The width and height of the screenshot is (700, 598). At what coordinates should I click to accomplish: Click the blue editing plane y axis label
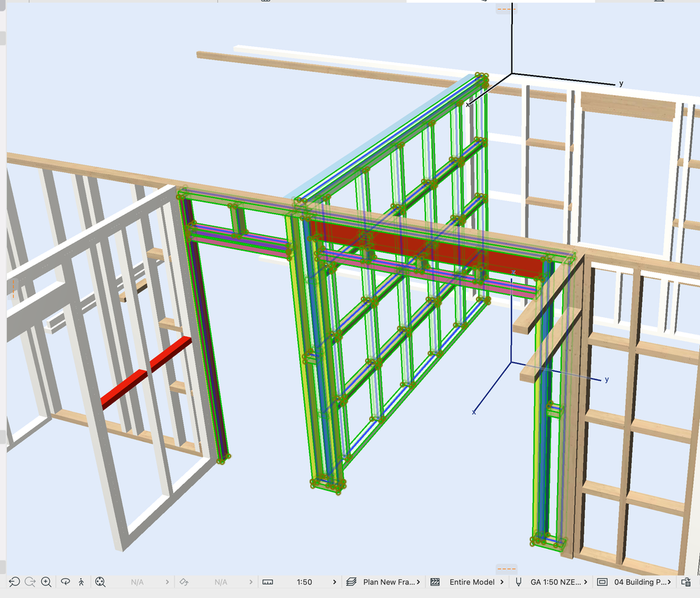[607, 380]
